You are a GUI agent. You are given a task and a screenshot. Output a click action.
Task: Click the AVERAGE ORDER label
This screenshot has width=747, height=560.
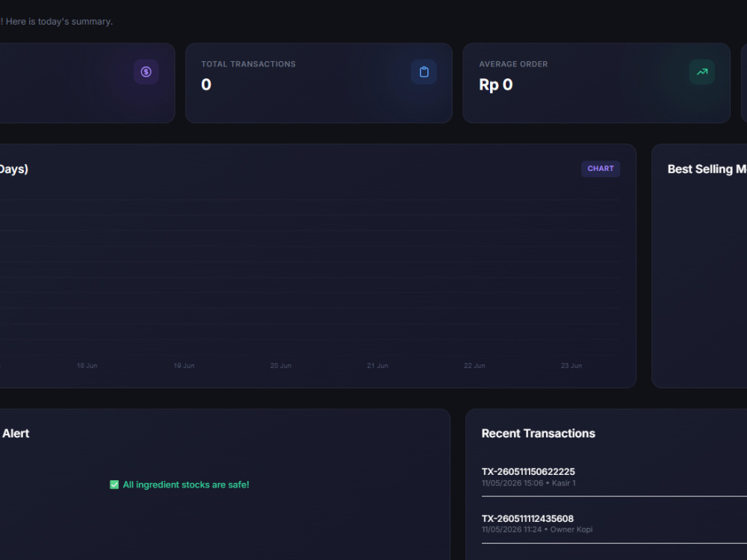point(513,64)
